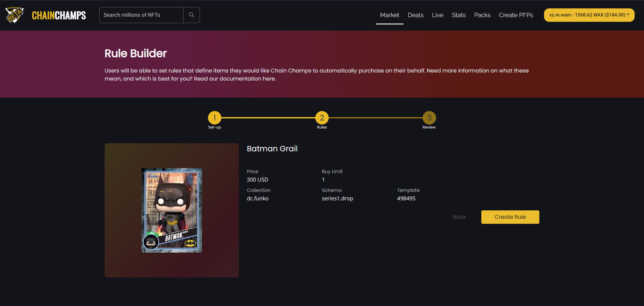This screenshot has width=644, height=306.
Task: Click the Batman Grail title
Action: click(x=272, y=149)
